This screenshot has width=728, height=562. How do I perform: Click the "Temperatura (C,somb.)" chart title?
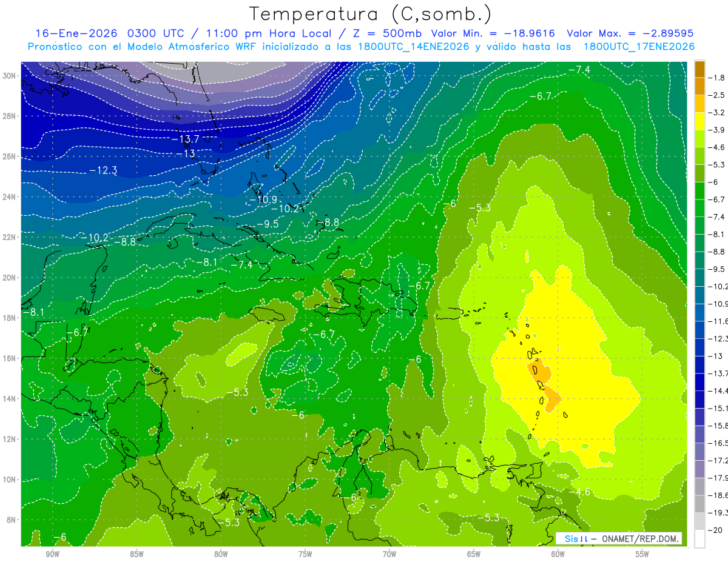(x=371, y=14)
